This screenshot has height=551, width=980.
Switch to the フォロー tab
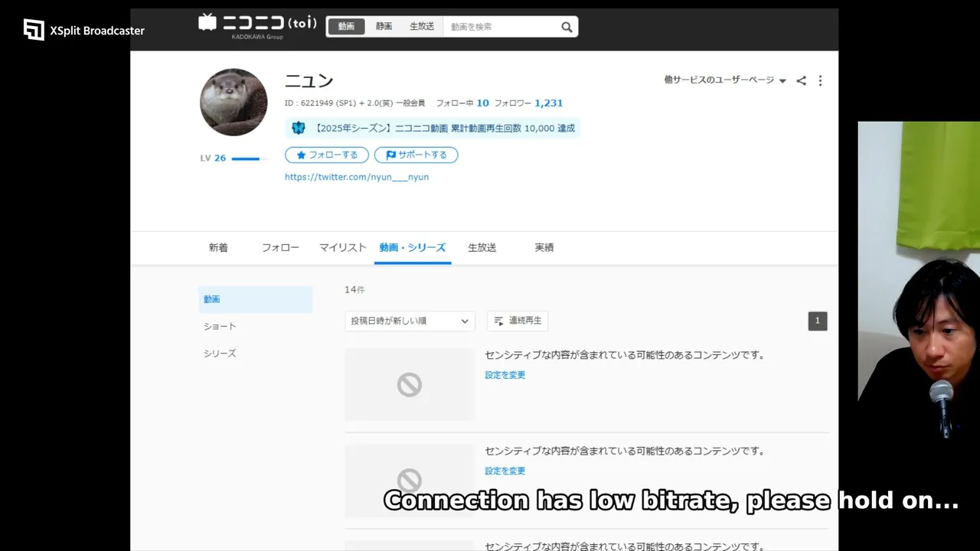280,248
